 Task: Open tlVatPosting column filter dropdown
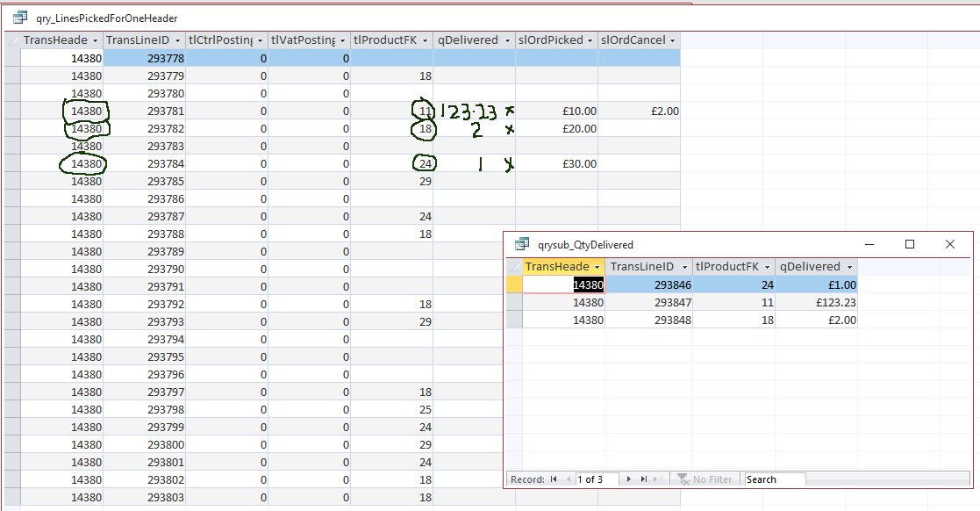click(342, 40)
